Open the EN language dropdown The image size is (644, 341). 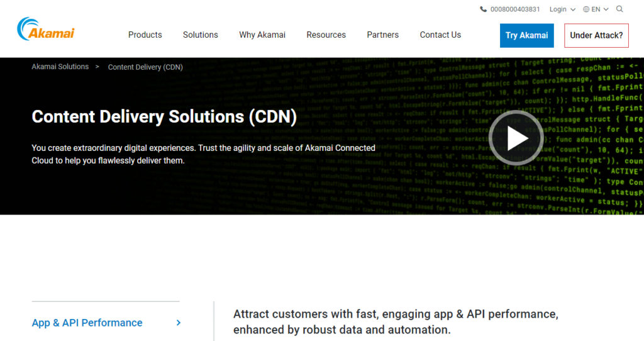click(599, 9)
